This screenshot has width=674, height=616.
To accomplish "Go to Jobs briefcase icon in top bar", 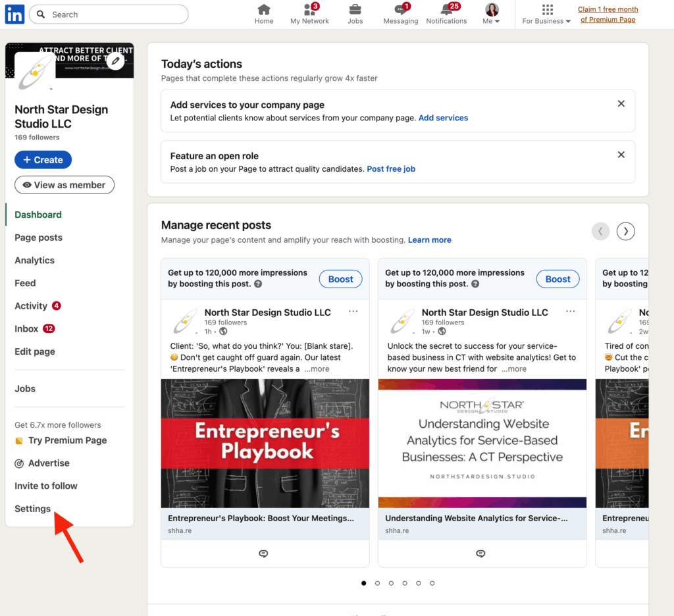I will point(355,9).
